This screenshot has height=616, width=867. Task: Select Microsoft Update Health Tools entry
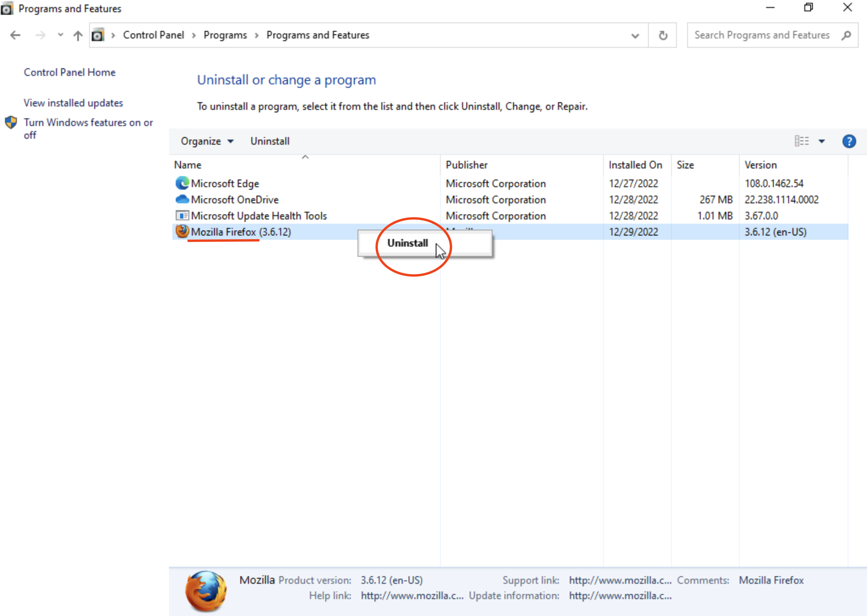point(259,216)
